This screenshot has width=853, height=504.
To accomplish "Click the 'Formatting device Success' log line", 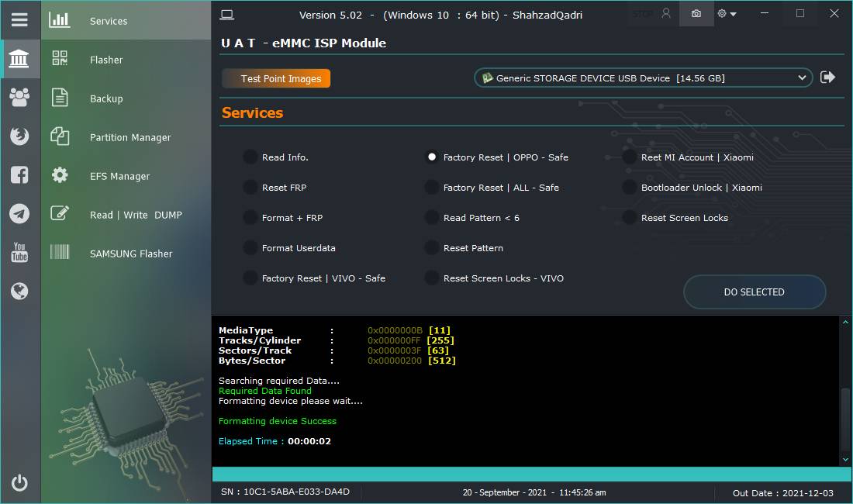I will [278, 421].
